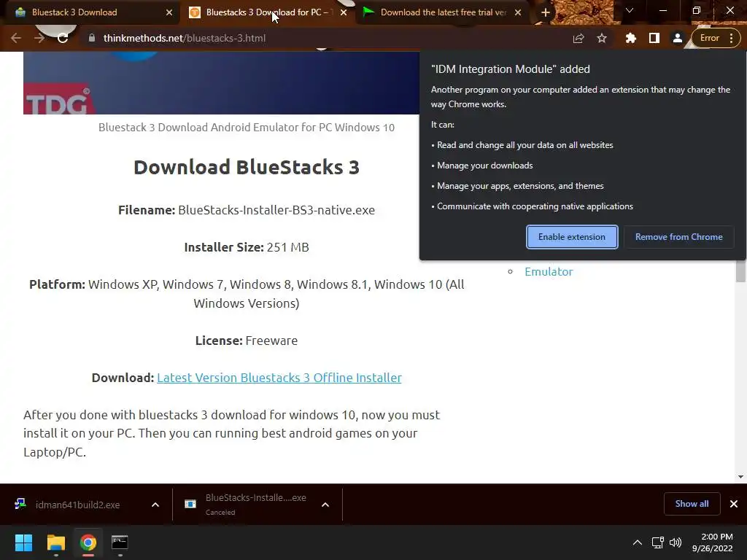Click the Chrome taskbar icon

coord(88,542)
